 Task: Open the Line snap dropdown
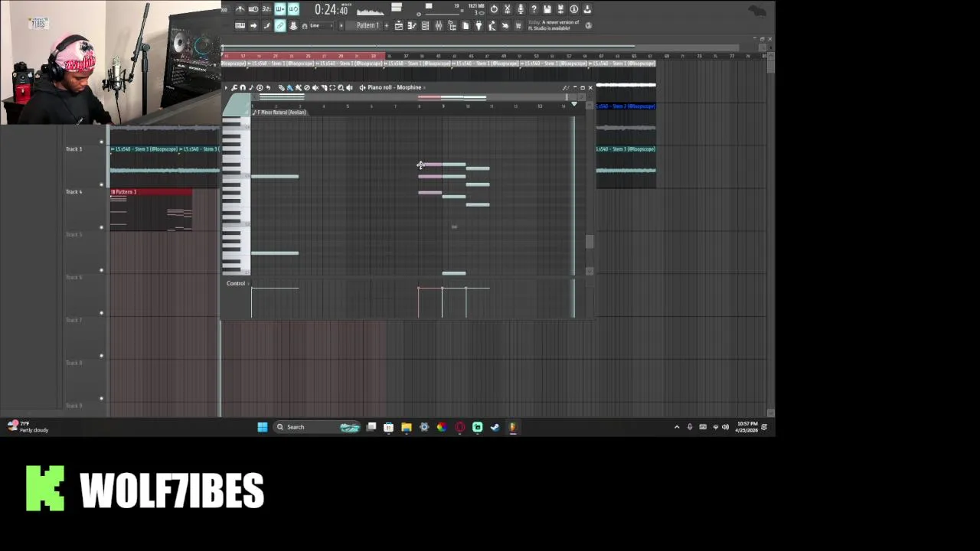pyautogui.click(x=322, y=25)
